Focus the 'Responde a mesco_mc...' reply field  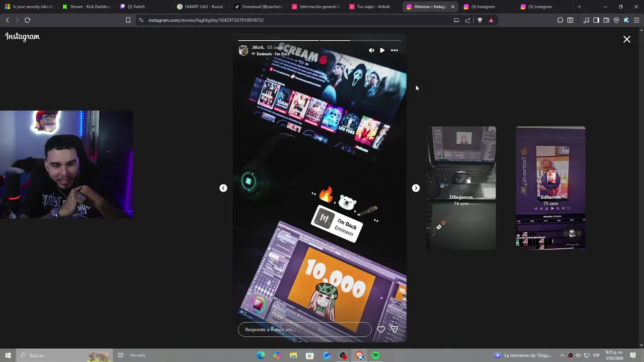click(x=305, y=329)
